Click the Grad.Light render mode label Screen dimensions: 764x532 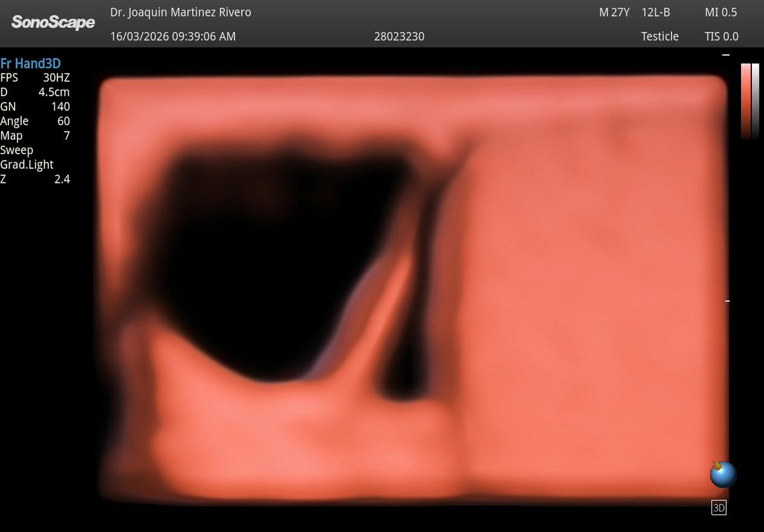tap(27, 164)
